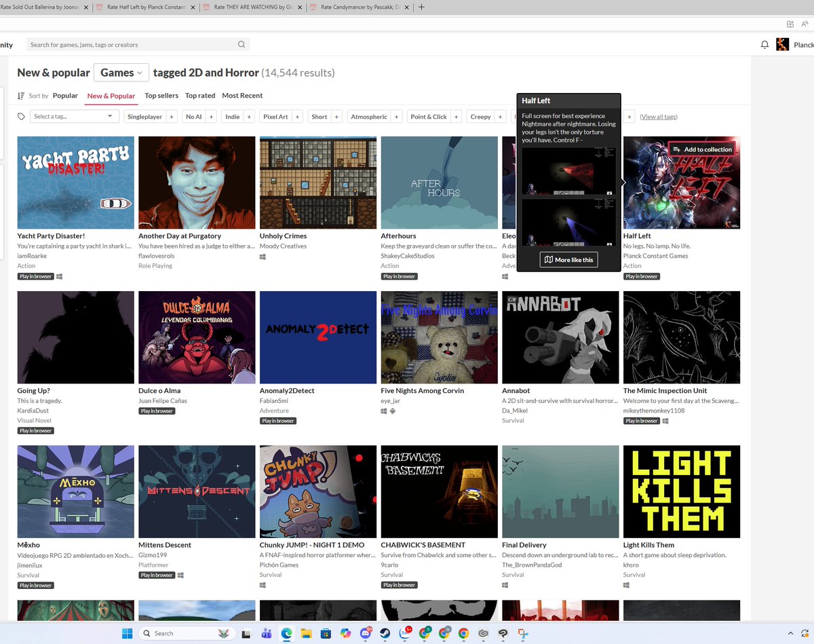Click the Unholy Crimes cover thumbnail
The width and height of the screenshot is (814, 644).
(x=318, y=183)
